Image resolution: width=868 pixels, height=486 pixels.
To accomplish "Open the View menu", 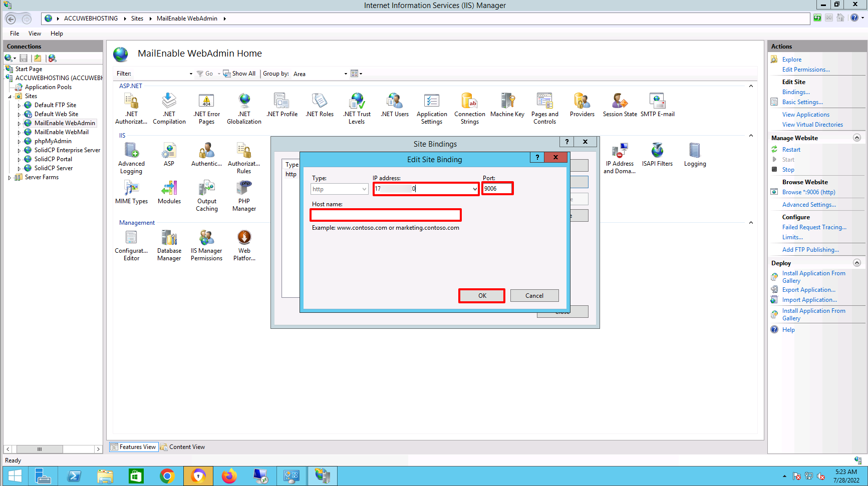I will pyautogui.click(x=35, y=34).
